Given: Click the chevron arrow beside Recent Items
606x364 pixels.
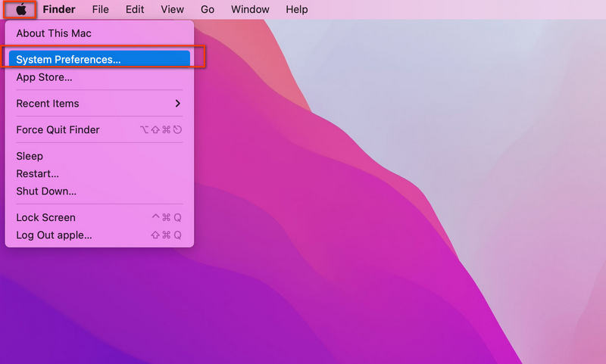Looking at the screenshot, I should (x=178, y=104).
